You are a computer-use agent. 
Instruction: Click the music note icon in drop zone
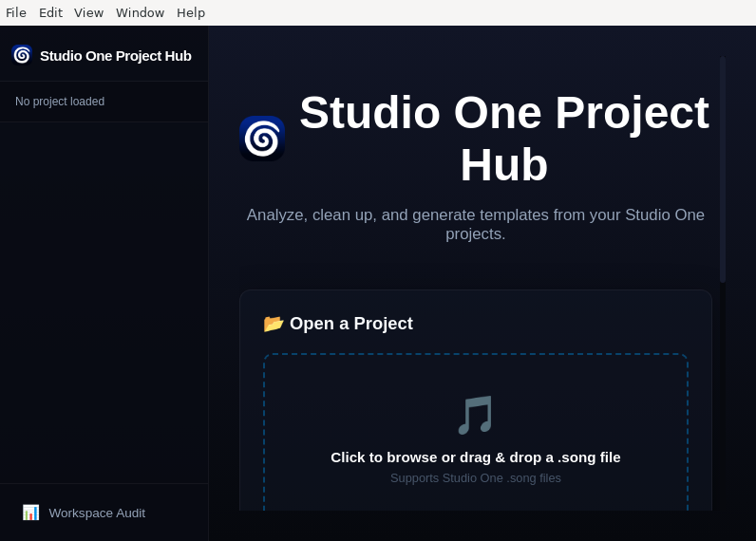[x=476, y=416]
